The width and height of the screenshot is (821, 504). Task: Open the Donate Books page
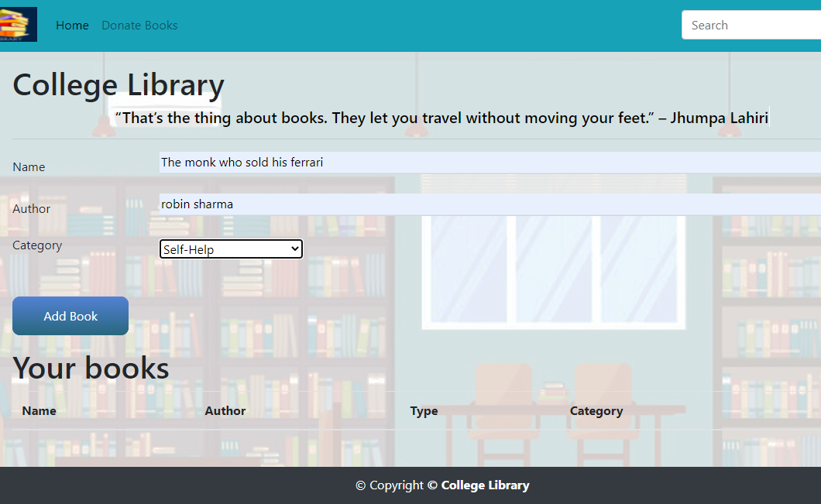coord(139,26)
